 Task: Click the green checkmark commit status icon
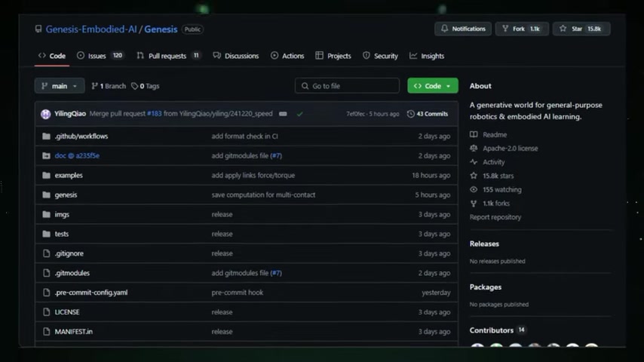[300, 114]
